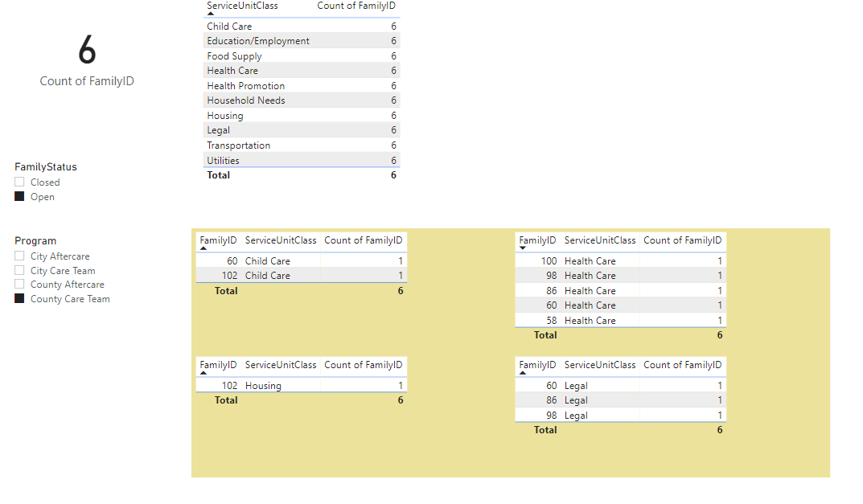Image resolution: width=863 pixels, height=504 pixels.
Task: Select the Utilities row
Action: pos(302,160)
